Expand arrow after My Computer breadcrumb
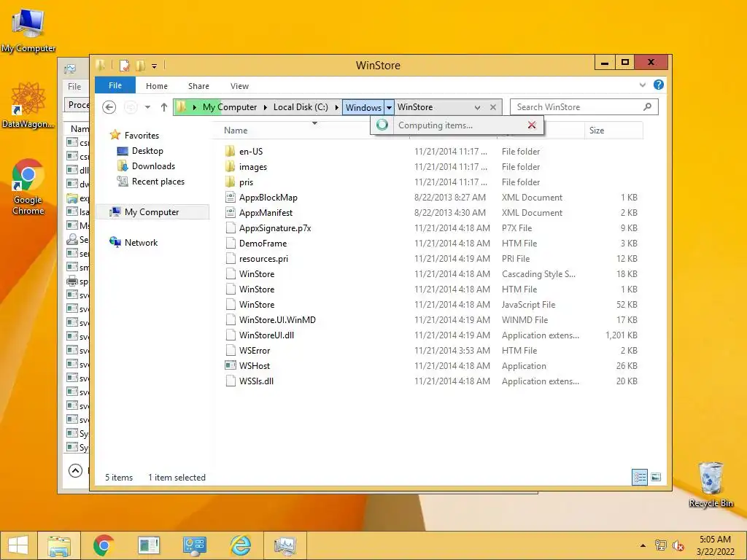This screenshot has width=747, height=560. [265, 107]
